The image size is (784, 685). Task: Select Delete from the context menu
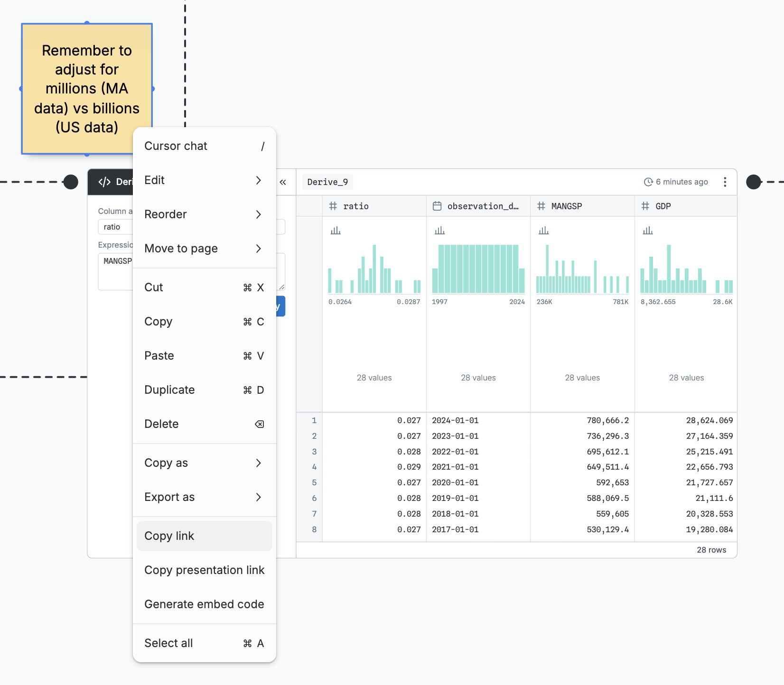point(204,424)
